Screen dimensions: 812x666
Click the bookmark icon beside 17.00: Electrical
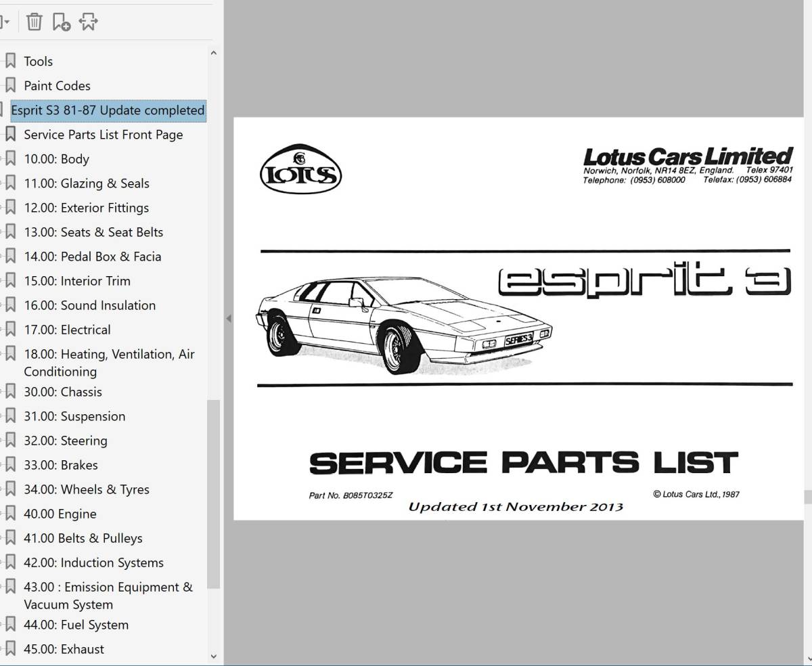coord(10,329)
